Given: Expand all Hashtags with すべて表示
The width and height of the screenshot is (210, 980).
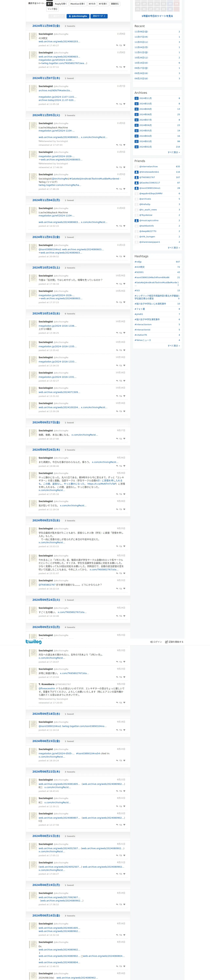Looking at the screenshot, I should 174,346.
